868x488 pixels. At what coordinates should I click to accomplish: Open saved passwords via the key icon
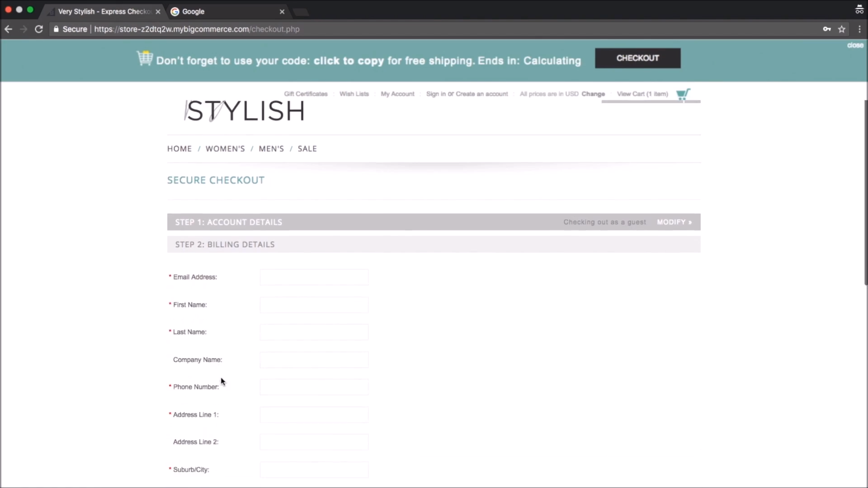pos(827,29)
